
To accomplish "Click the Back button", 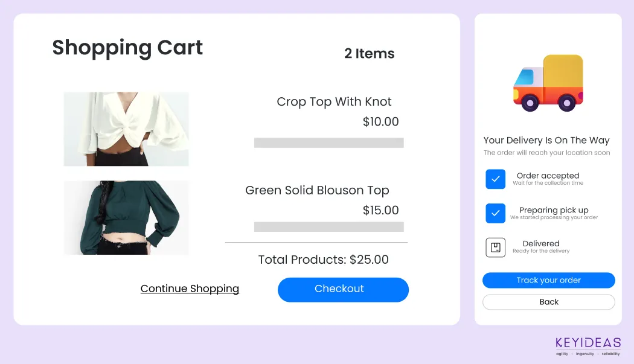I will click(548, 302).
